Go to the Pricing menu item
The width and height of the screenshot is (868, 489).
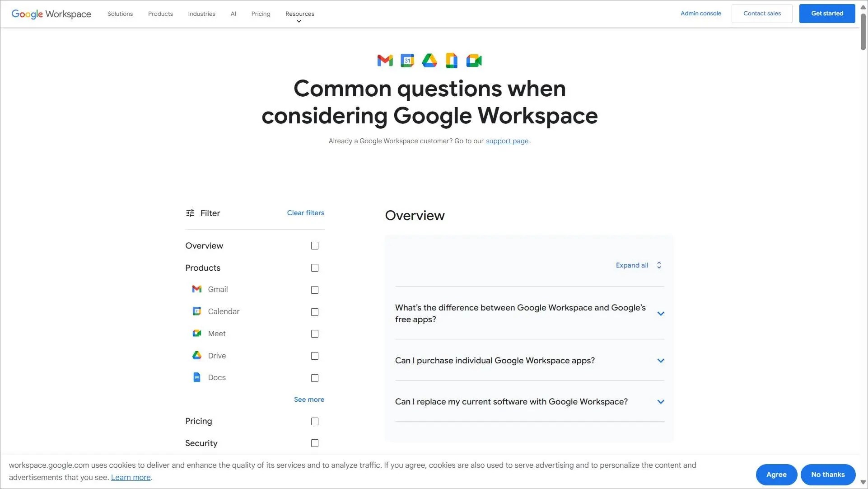[x=261, y=14]
